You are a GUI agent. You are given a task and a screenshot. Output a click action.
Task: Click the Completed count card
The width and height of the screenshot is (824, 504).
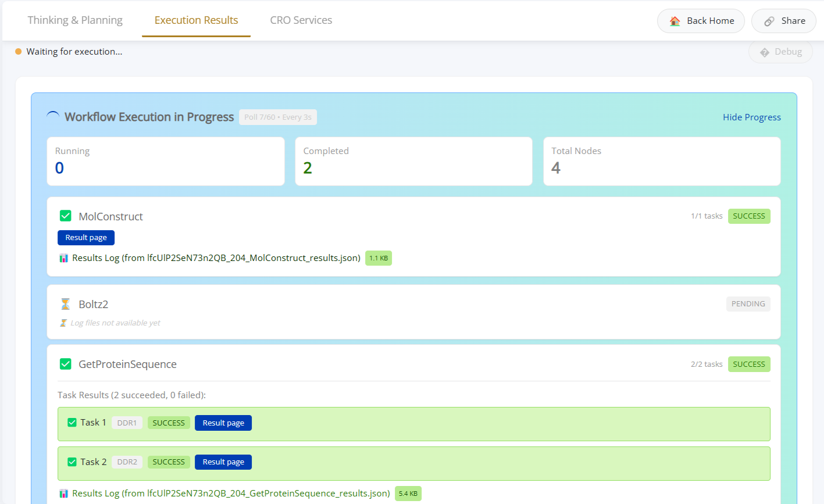(413, 161)
